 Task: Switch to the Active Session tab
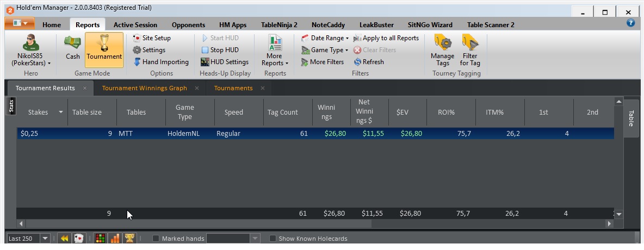click(135, 24)
